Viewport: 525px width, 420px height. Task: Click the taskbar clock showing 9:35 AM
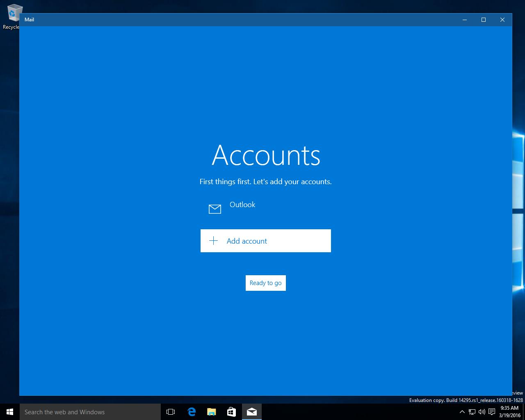tap(510, 412)
